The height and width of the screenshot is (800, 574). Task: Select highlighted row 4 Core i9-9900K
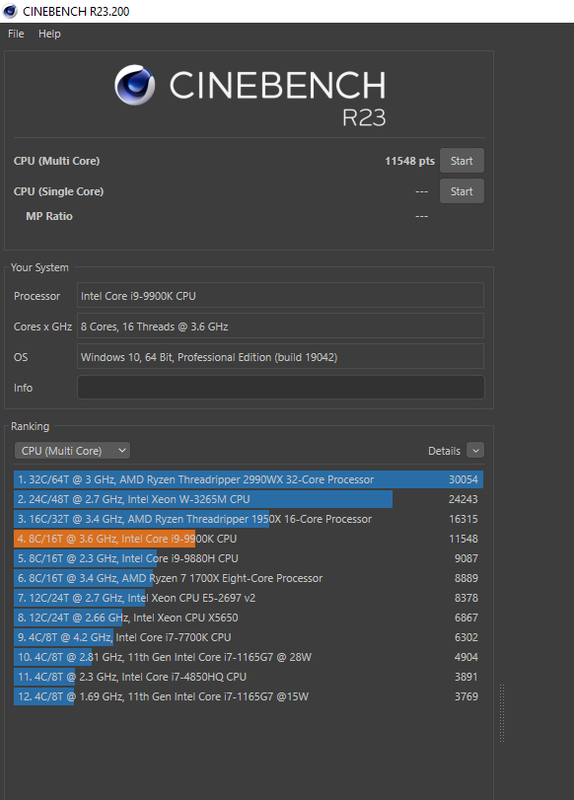pos(248,539)
